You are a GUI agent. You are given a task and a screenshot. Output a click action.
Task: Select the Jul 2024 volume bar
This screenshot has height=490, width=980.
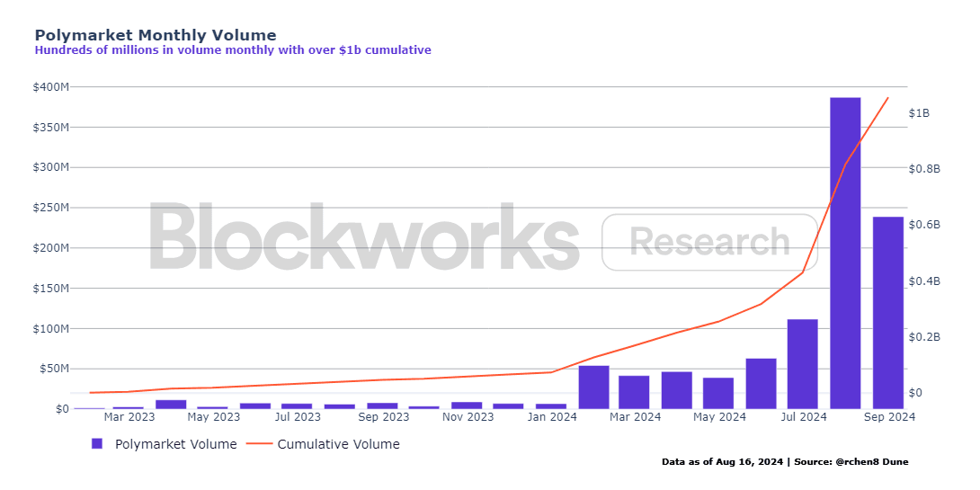[x=803, y=364]
